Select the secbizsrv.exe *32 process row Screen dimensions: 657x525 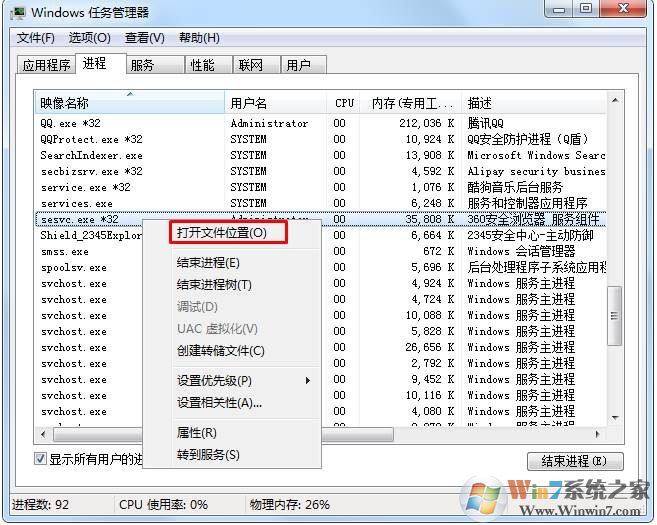(x=321, y=171)
